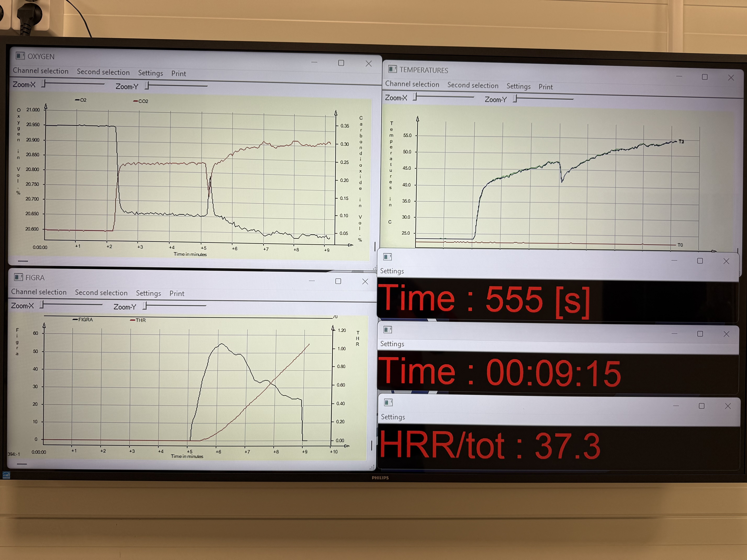
Task: Open Channel selection menu in FIGRA window
Action: point(39,292)
